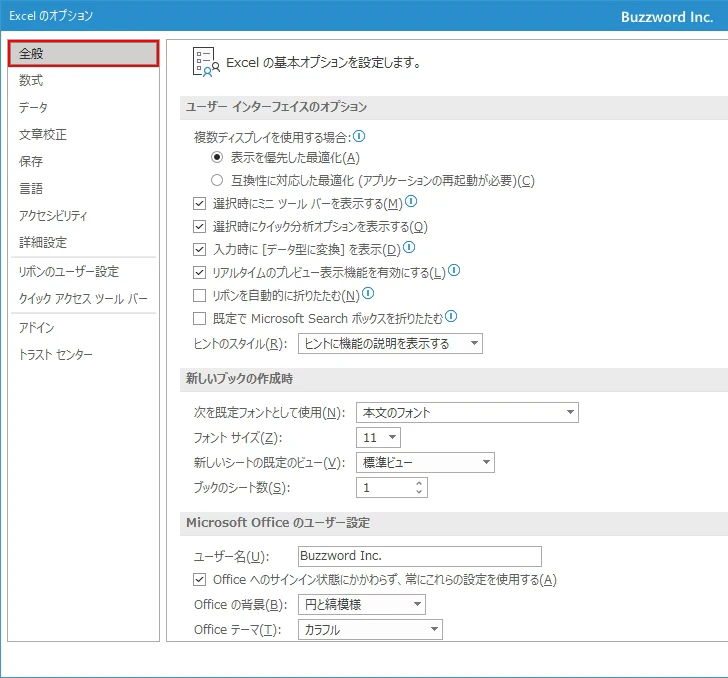Uncheck 選択時にクイック分析オプションを表示する
Viewport: 728px width, 678px height.
pyautogui.click(x=199, y=226)
